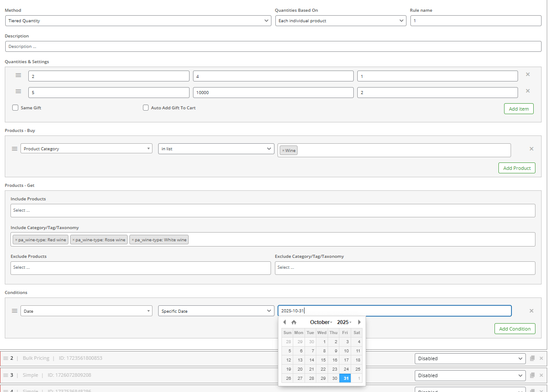552x392 pixels.
Task: Select October 1 in the calendar
Action: pos(322,342)
